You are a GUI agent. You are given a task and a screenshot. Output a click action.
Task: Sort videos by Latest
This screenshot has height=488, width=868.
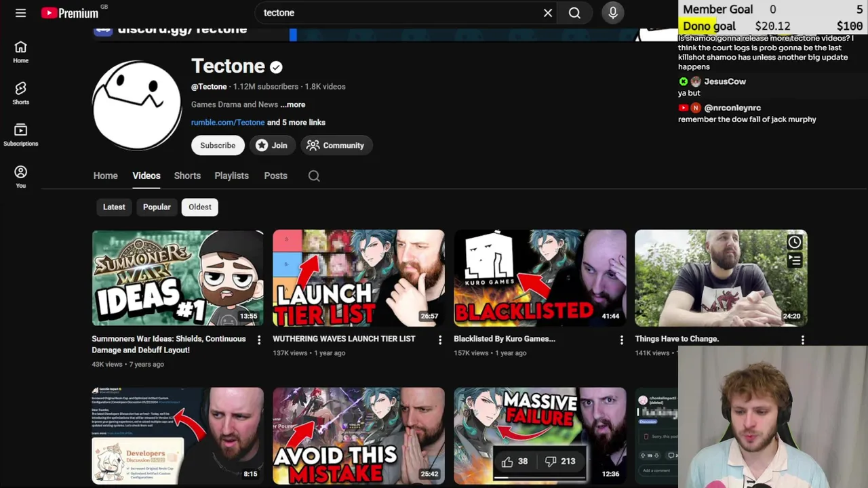pos(114,207)
